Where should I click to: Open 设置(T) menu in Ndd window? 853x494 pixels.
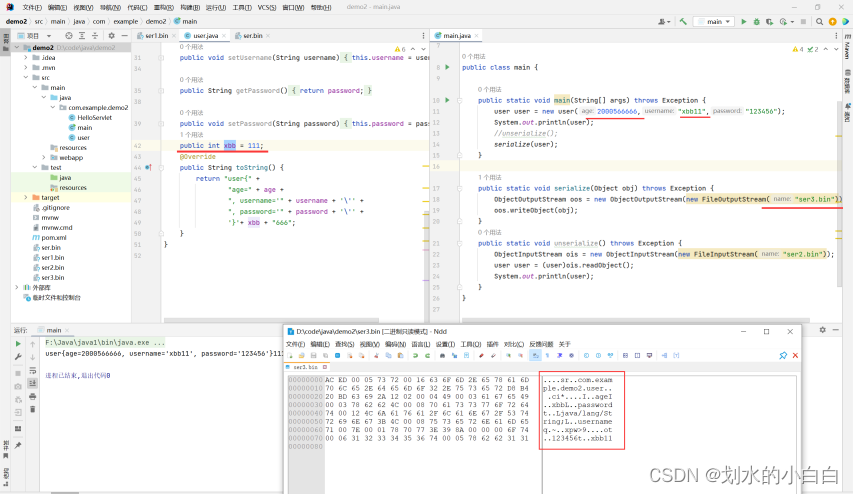(445, 344)
